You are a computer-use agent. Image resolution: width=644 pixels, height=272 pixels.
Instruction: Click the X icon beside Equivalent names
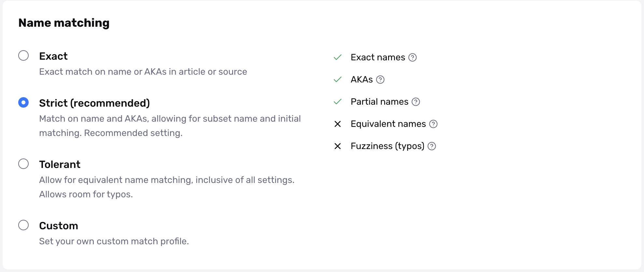[338, 124]
